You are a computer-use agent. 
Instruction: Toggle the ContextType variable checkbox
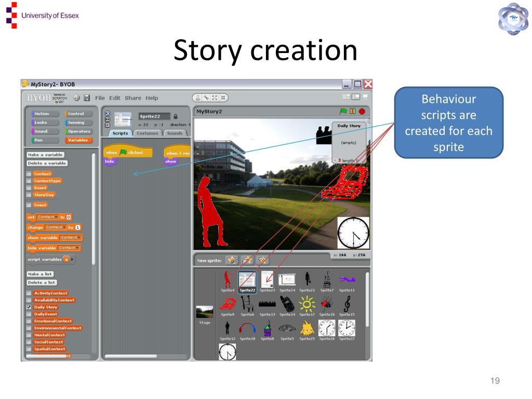tap(29, 181)
